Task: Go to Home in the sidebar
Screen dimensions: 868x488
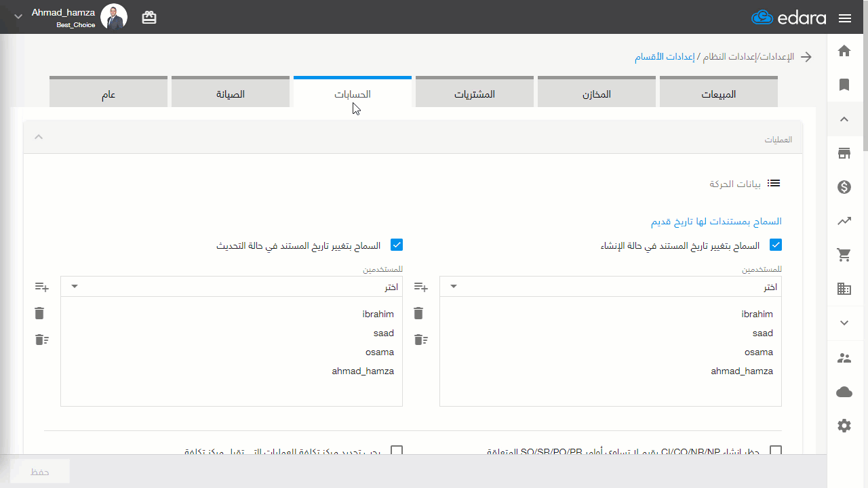Action: click(844, 51)
